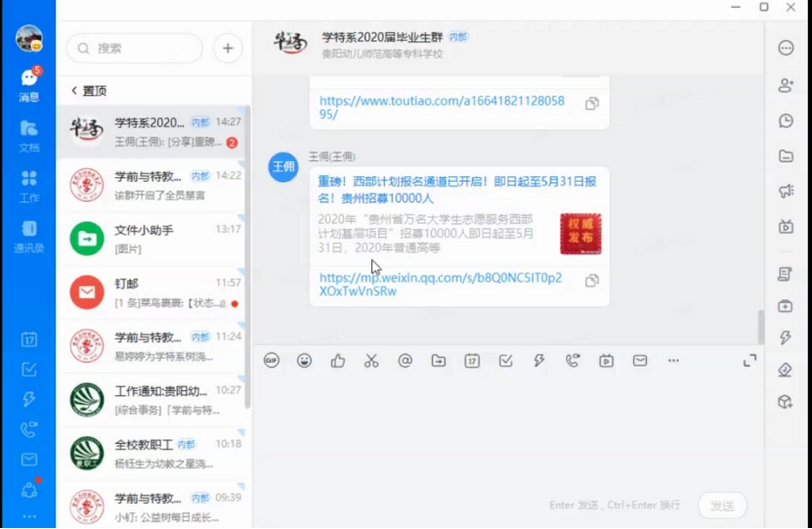Open the 工作 workbench tab
The image size is (812, 529).
point(28,185)
